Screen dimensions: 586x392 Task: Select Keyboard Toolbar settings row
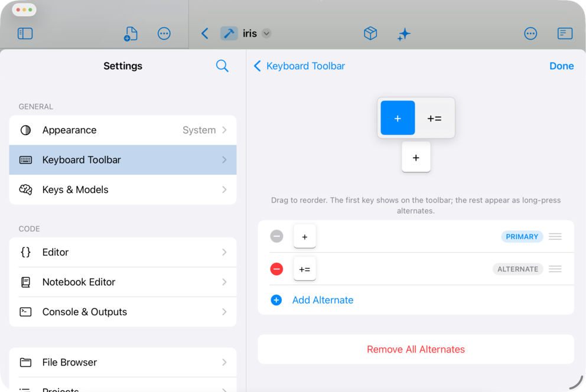[x=123, y=160]
